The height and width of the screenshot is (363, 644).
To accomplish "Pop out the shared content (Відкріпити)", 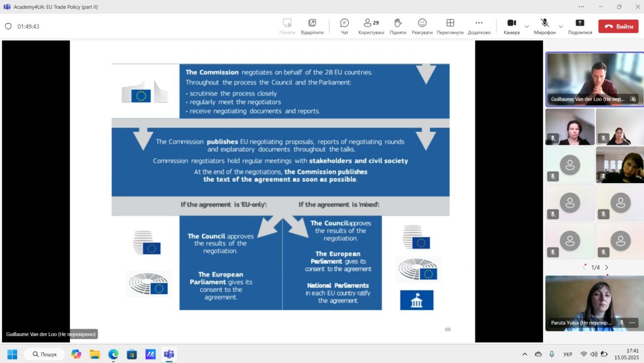I will (x=312, y=26).
